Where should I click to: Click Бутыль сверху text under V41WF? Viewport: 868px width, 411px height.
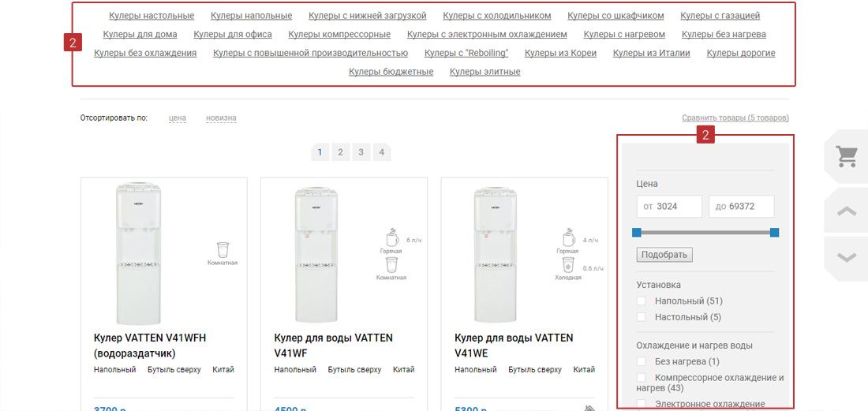354,369
